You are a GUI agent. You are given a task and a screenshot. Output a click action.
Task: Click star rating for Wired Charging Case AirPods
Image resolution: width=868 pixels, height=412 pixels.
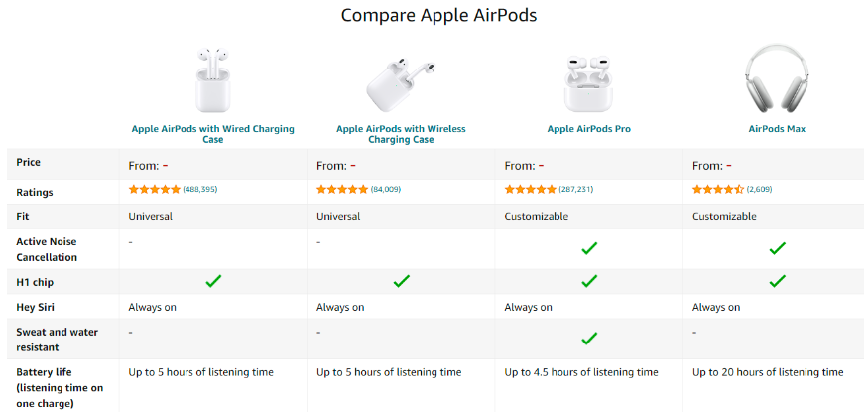pos(155,189)
